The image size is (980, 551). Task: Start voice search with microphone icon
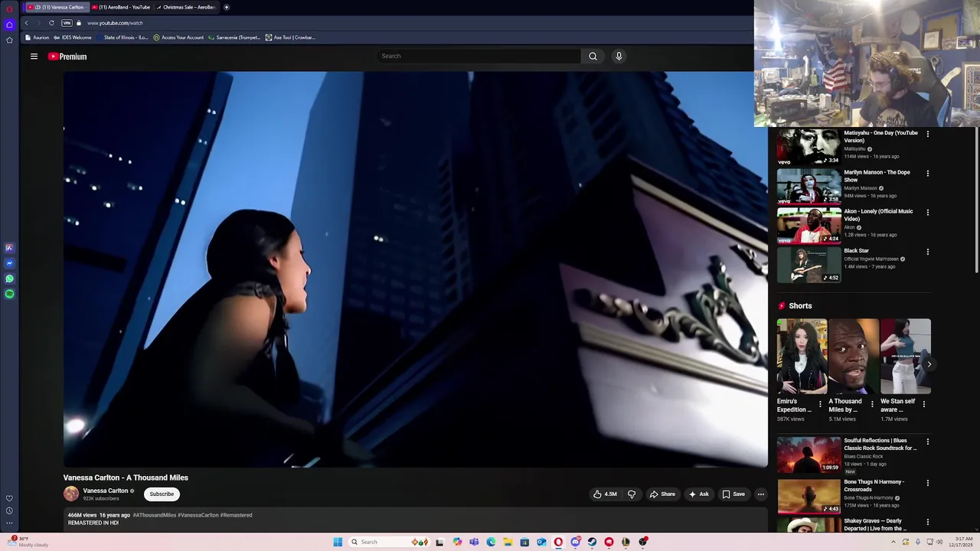(619, 56)
